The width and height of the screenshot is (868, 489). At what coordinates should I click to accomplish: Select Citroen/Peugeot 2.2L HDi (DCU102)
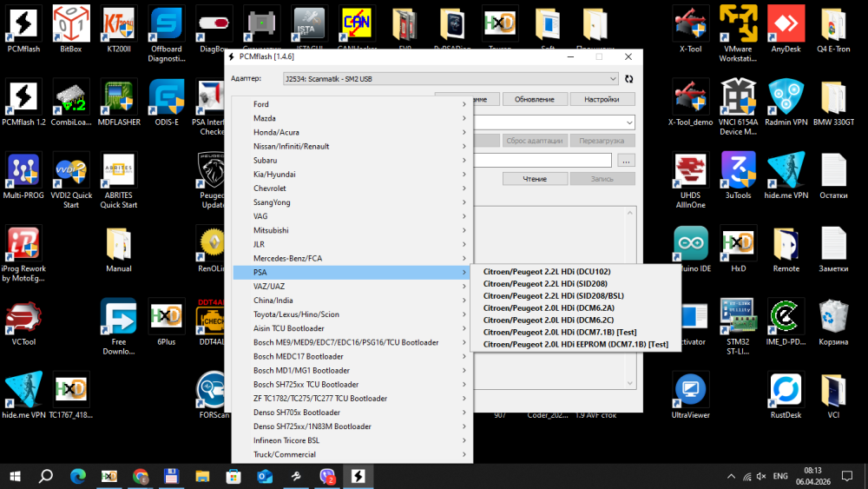(575, 271)
